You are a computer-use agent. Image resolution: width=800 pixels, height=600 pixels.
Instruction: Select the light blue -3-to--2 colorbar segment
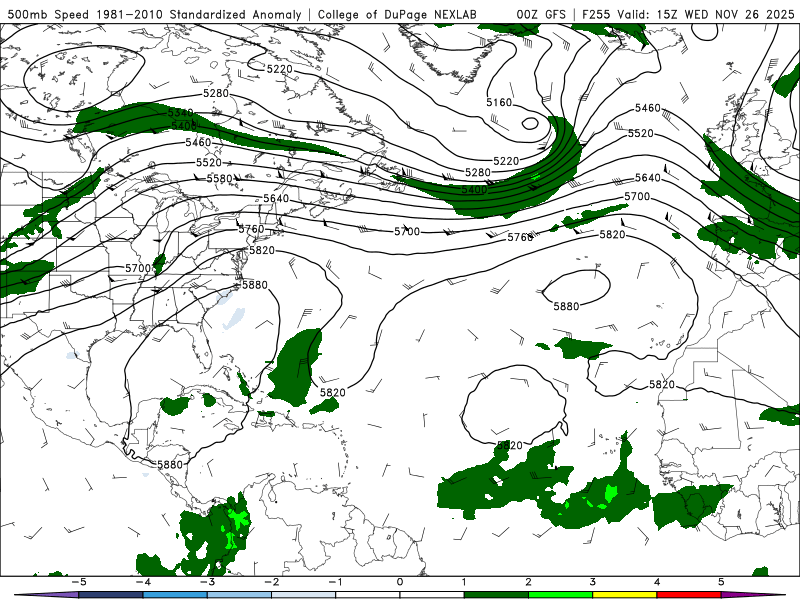click(x=239, y=595)
